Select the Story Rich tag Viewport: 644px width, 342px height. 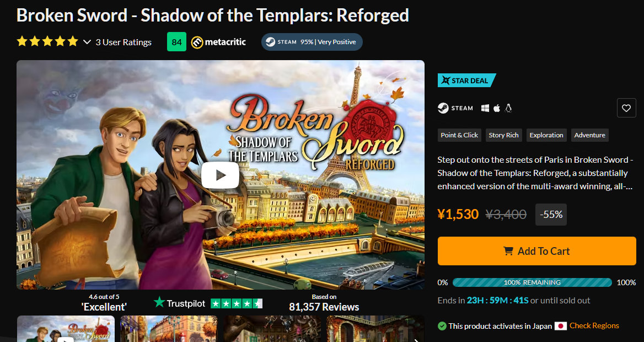coord(503,135)
